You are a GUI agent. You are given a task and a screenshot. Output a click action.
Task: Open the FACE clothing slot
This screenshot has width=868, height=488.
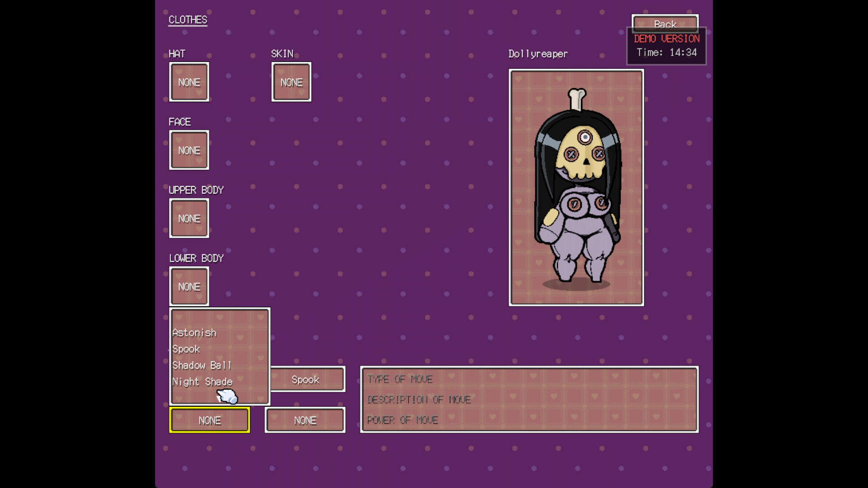click(x=189, y=150)
